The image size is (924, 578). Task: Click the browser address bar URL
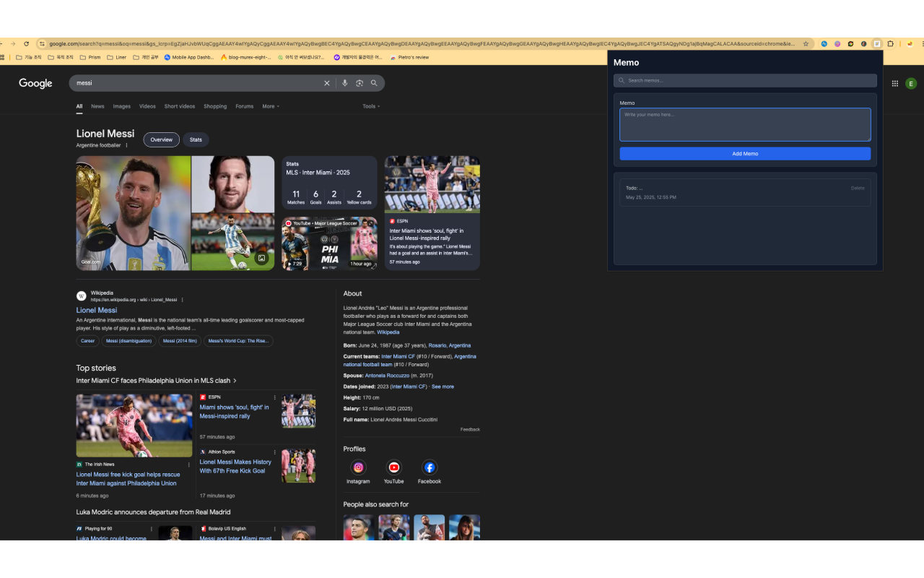pyautogui.click(x=422, y=43)
